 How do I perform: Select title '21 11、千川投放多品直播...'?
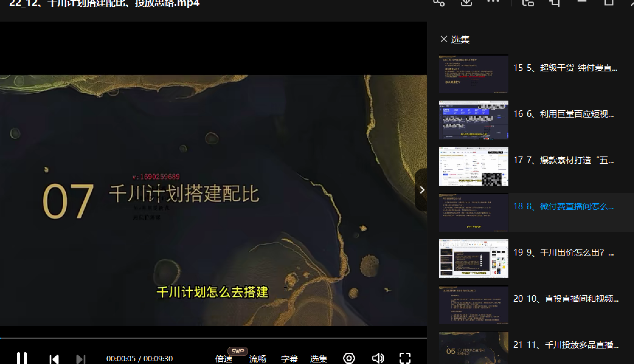(566, 345)
